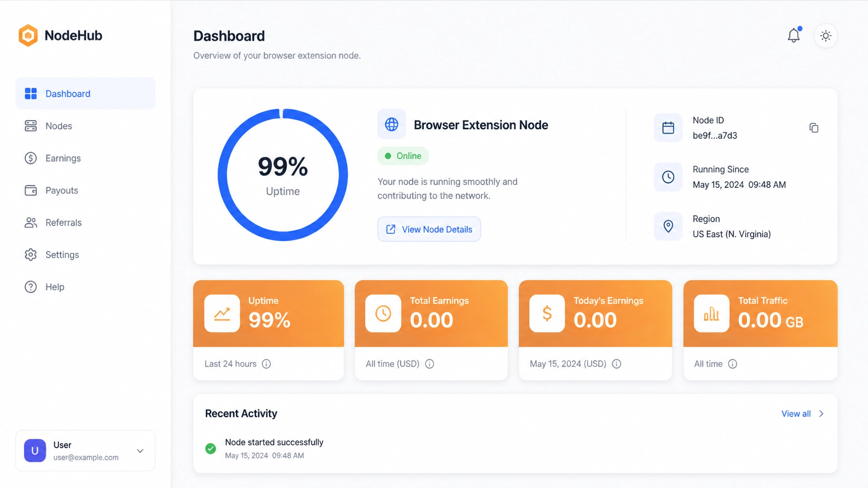Click the NodeHub hexagon logo
The width and height of the screenshot is (868, 488).
(28, 35)
